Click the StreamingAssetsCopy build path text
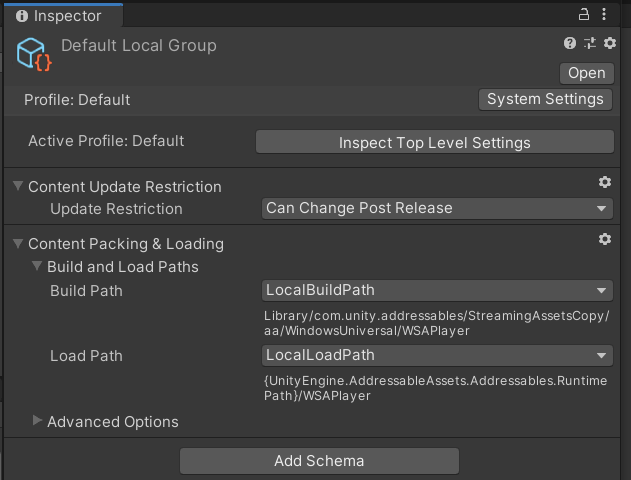 pos(436,323)
